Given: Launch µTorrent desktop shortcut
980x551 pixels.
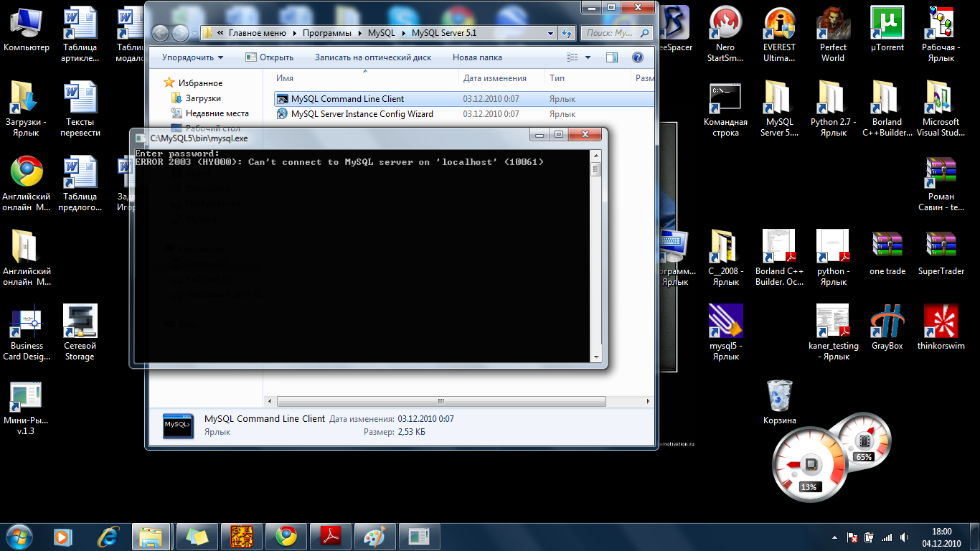Looking at the screenshot, I should coord(887,29).
